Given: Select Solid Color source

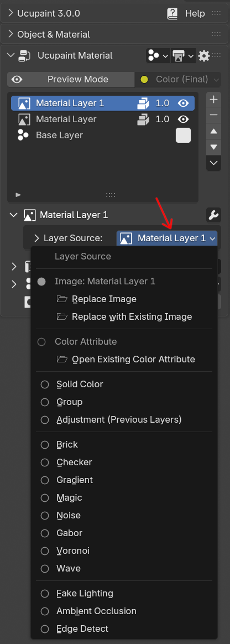Looking at the screenshot, I should tap(124, 385).
